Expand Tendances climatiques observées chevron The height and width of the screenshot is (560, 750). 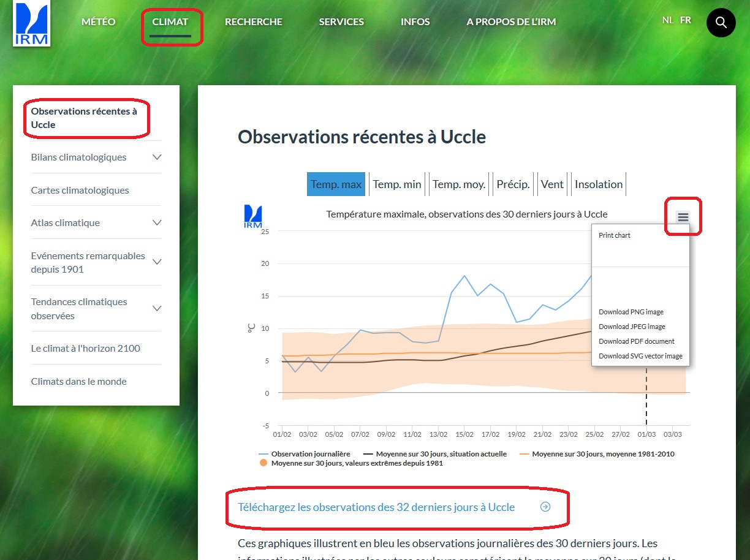tap(157, 309)
